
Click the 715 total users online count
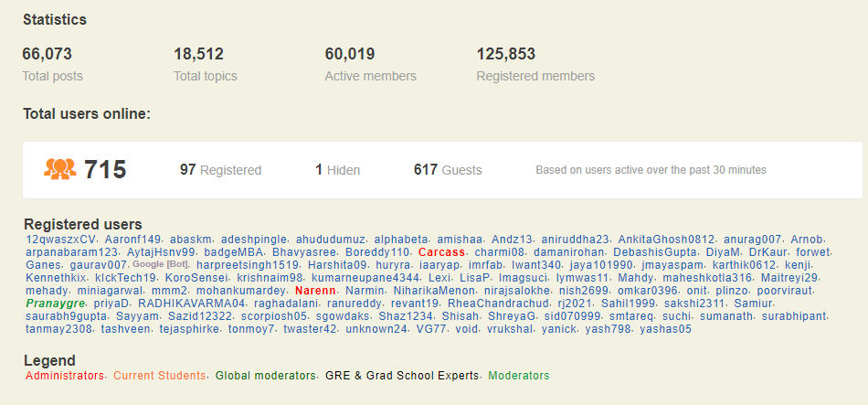click(x=105, y=169)
